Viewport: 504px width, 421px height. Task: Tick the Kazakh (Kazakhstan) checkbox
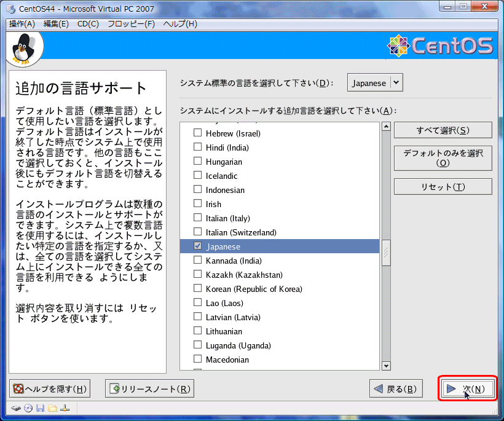198,274
